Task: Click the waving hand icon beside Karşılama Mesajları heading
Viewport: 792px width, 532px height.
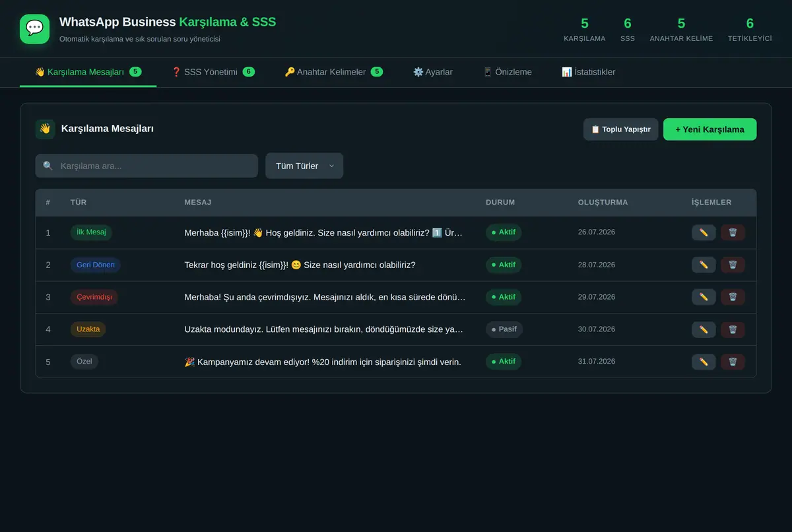Action: click(x=45, y=129)
